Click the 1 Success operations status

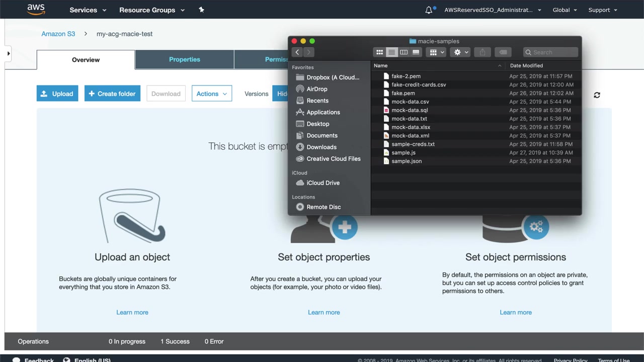[175, 341]
